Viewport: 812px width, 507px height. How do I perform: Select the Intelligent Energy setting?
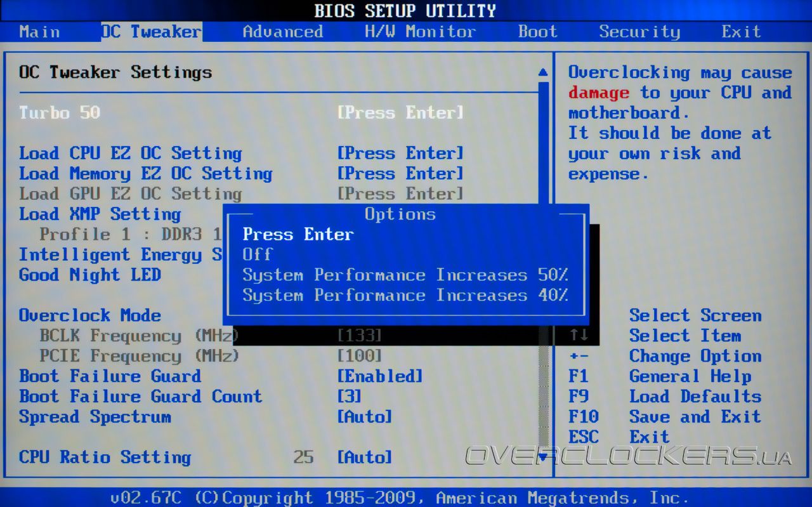pos(121,255)
